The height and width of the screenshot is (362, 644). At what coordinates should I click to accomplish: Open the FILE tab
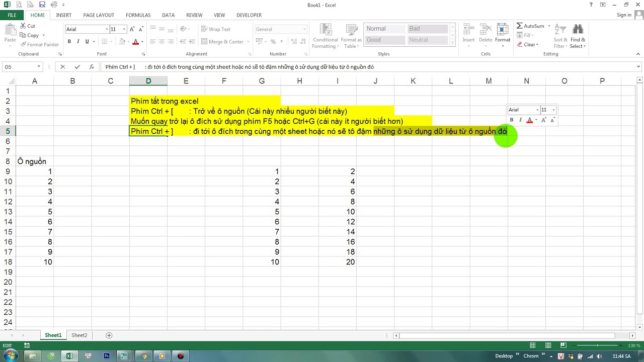(12, 15)
